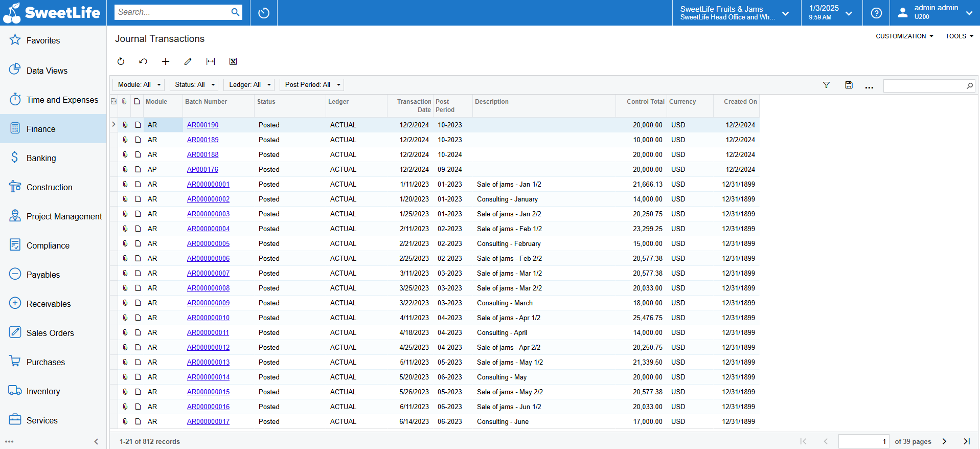This screenshot has height=449, width=980.
Task: Click the save filter diskette icon
Action: coord(849,85)
